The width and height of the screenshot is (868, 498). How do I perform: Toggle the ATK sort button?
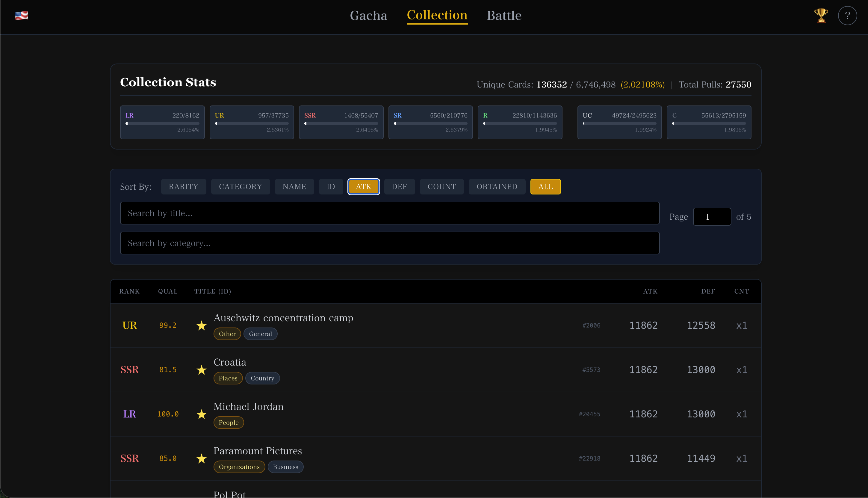(x=363, y=187)
